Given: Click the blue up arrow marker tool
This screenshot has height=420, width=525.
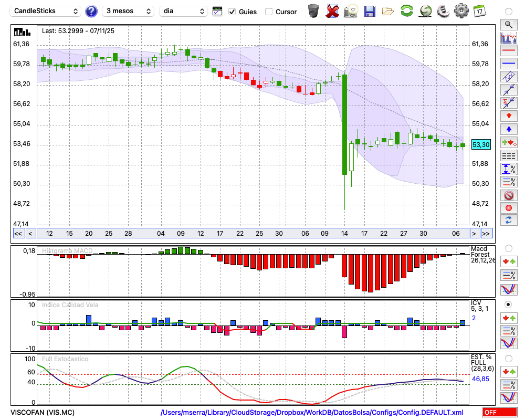Looking at the screenshot, I should pos(508,129).
